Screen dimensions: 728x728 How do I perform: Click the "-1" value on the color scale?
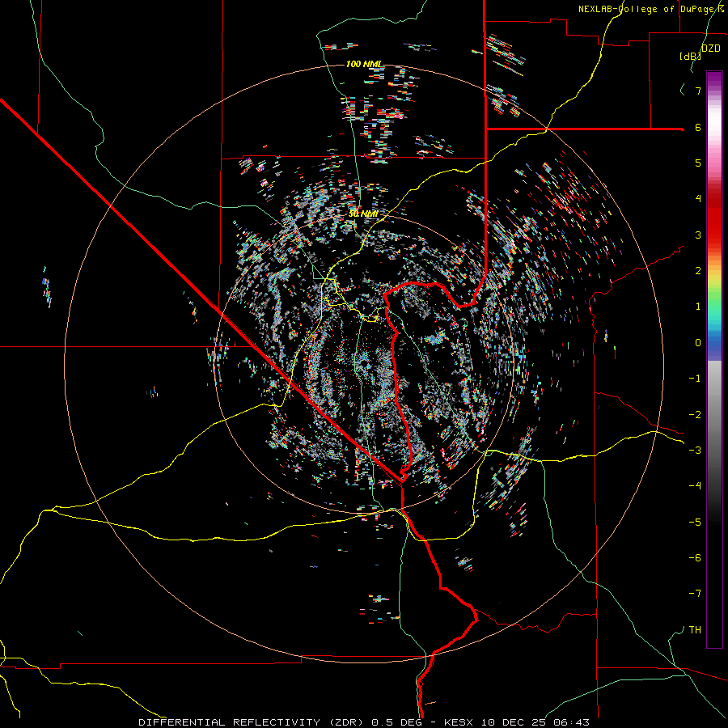tap(695, 379)
